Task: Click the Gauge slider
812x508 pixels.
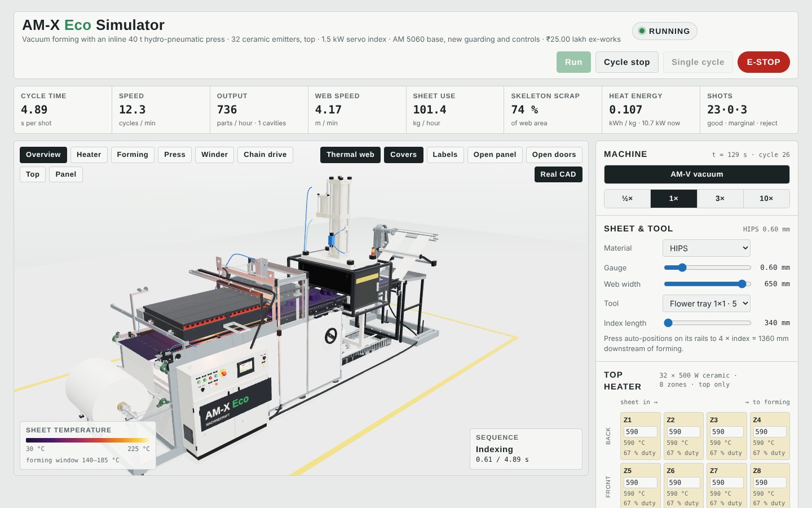Action: [x=708, y=268]
